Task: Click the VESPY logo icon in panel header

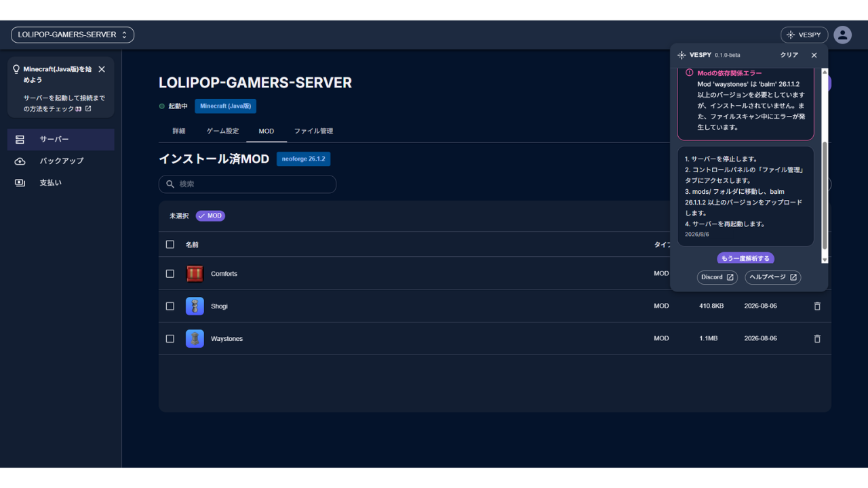Action: click(682, 56)
